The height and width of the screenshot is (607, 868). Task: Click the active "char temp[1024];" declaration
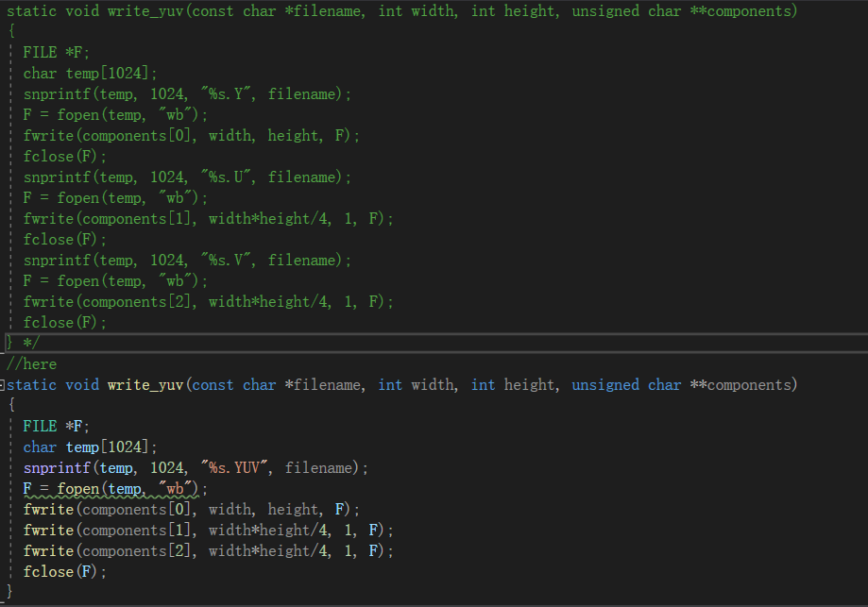91,447
